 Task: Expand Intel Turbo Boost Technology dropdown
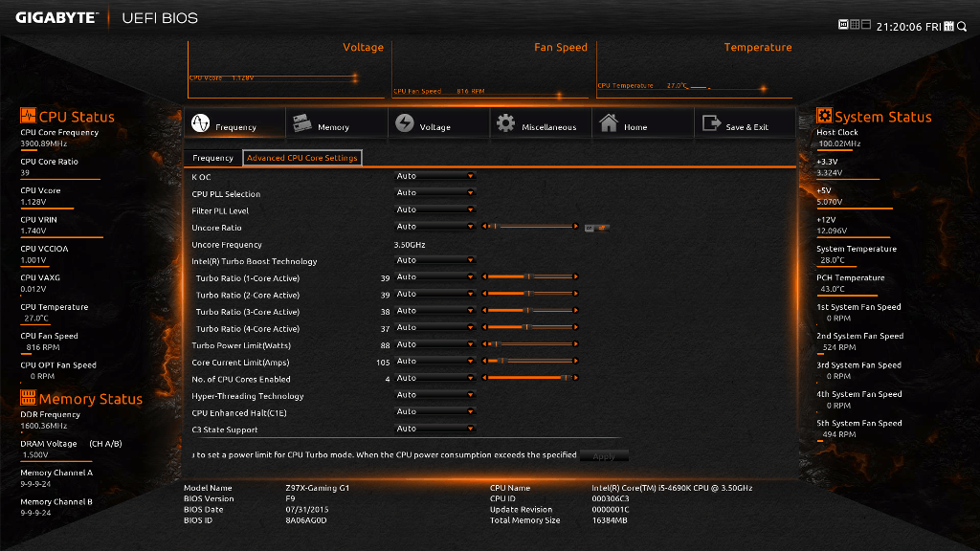[x=435, y=260]
